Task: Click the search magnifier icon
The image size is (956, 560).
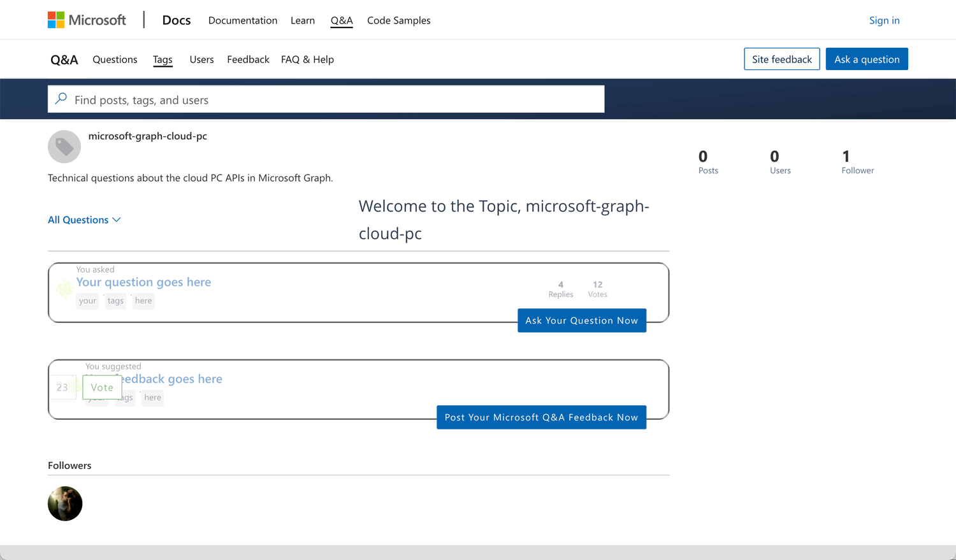Action: pos(61,99)
